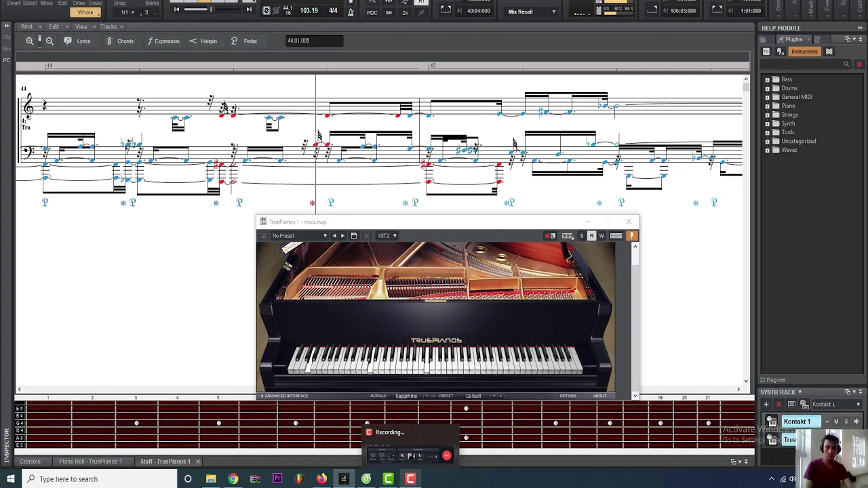Click the 44:01:005 time display field
The image size is (868, 488).
[x=314, y=41]
